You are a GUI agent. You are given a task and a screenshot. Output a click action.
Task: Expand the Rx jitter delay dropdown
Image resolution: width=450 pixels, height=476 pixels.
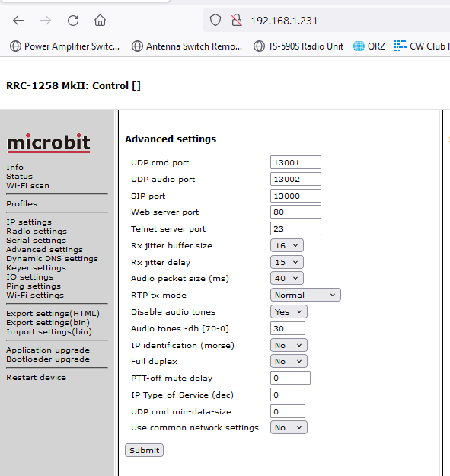[x=287, y=262]
